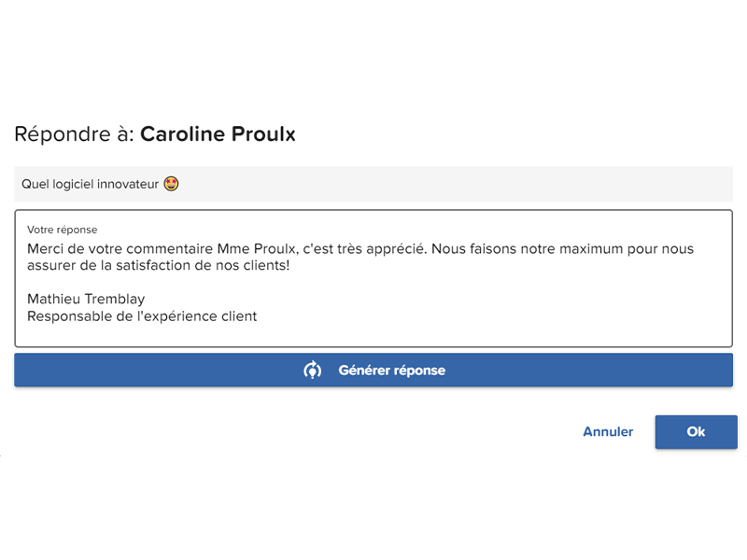Click empty area of the grey comment bar
The width and height of the screenshot is (747, 560).
click(x=453, y=184)
